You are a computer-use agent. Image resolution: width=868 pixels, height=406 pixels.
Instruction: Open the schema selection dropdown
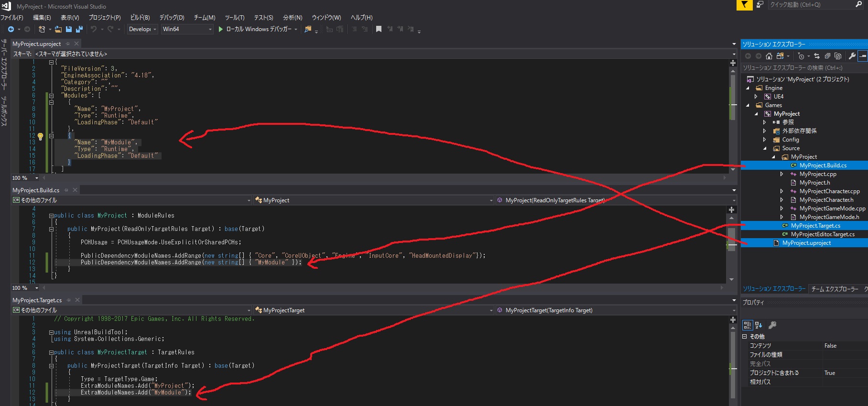tap(734, 54)
